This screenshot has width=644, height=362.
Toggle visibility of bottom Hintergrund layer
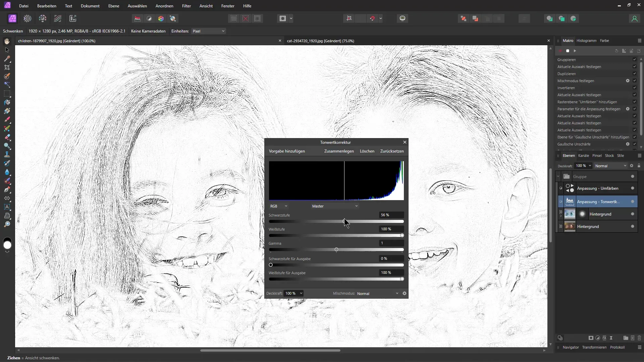pyautogui.click(x=633, y=227)
